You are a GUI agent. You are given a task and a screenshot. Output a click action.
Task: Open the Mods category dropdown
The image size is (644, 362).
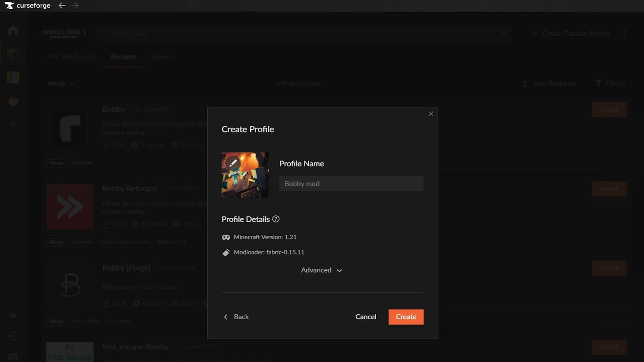tap(61, 83)
